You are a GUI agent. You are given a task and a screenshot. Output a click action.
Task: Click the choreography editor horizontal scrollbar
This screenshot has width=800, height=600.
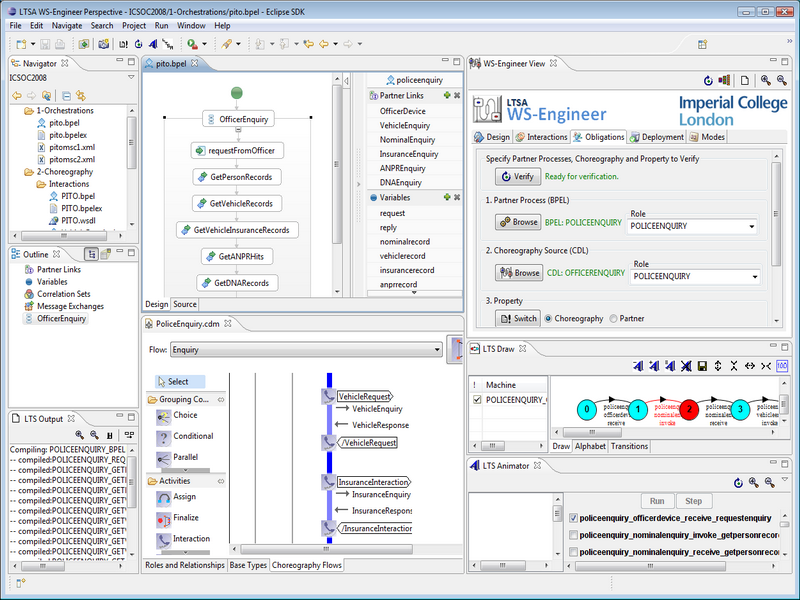[326, 549]
